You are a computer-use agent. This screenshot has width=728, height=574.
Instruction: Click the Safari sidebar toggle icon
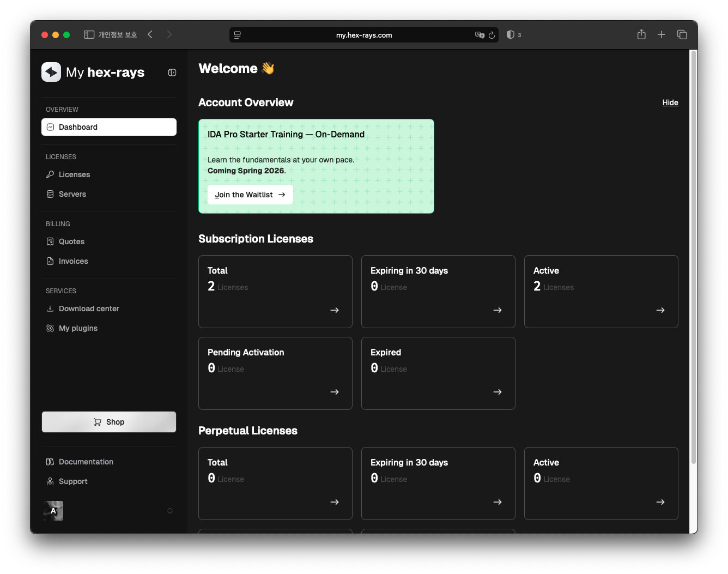[89, 35]
